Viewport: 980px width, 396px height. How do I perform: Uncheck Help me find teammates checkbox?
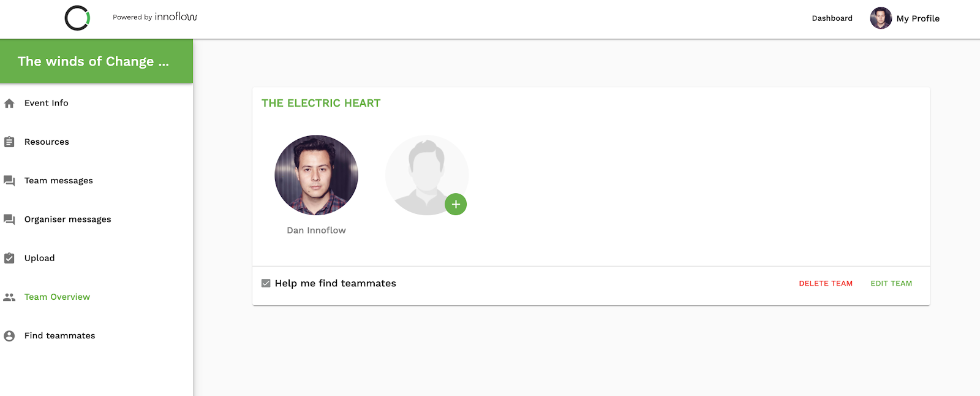[x=266, y=283]
